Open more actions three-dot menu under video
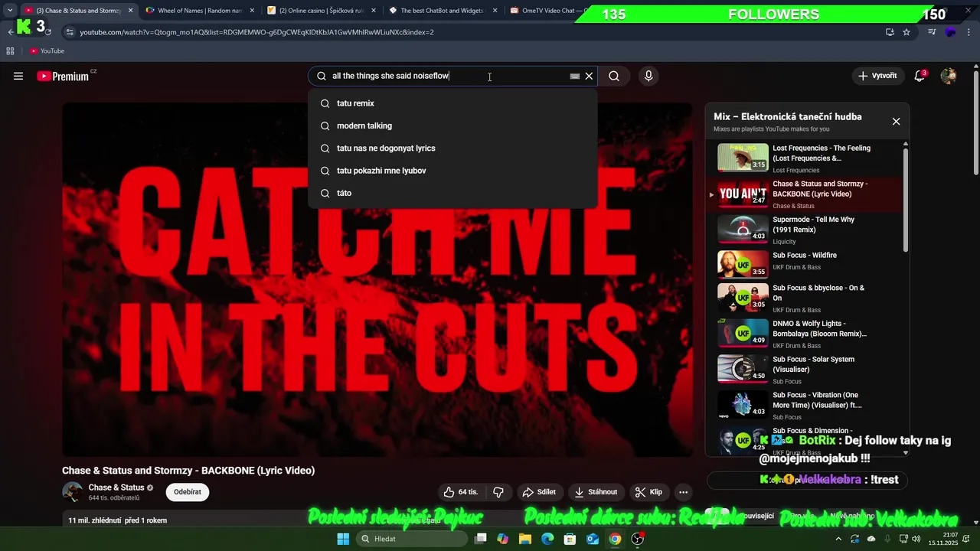980x551 pixels. (684, 492)
